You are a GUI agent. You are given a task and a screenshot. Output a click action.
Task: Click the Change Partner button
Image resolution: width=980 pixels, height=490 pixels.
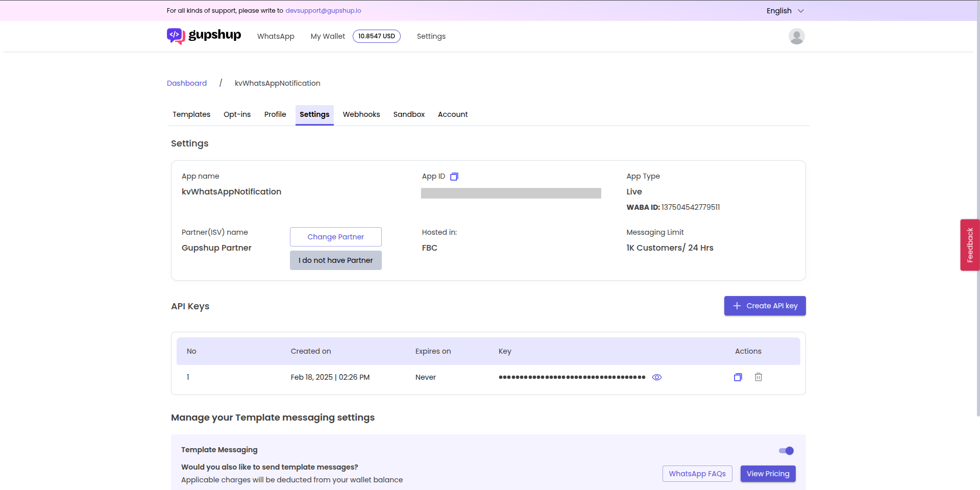point(336,237)
